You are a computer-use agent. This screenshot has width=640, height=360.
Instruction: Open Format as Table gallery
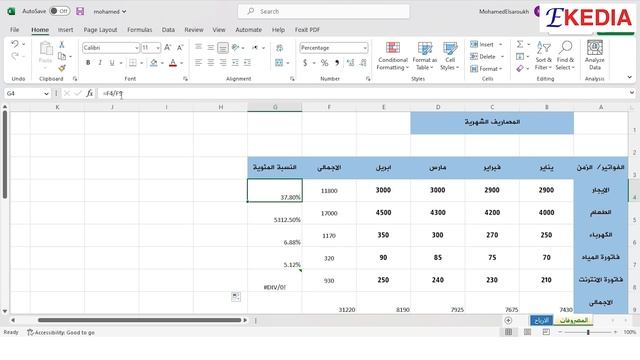[424, 56]
